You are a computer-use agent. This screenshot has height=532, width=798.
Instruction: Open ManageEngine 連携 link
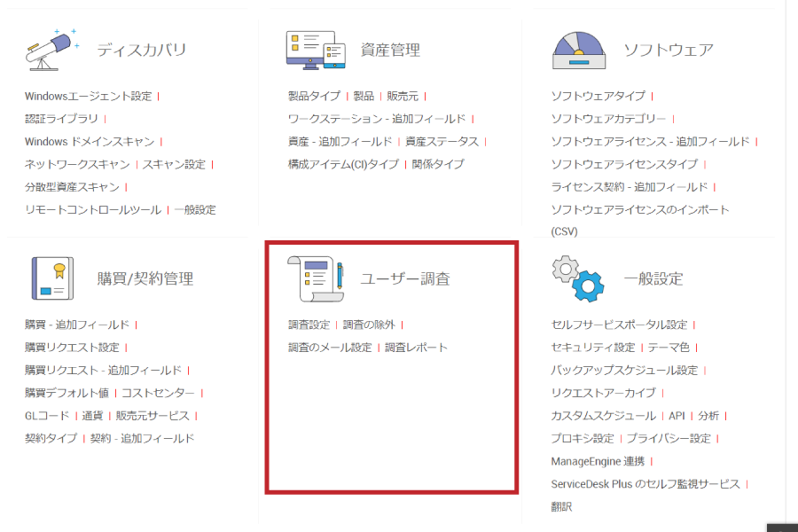(x=598, y=461)
